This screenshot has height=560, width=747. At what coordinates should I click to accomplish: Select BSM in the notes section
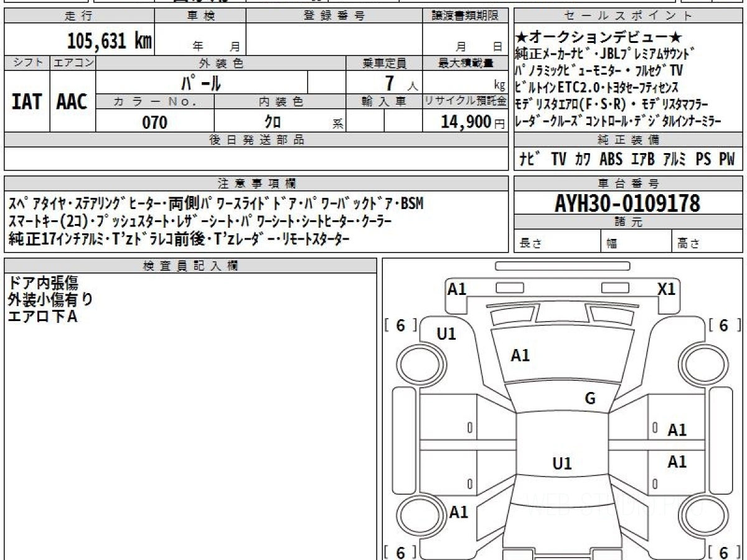point(411,203)
